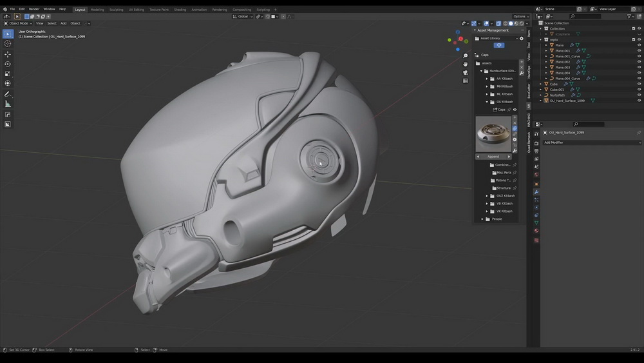
Task: Open the Global transform orientation dropdown
Action: [x=243, y=17]
